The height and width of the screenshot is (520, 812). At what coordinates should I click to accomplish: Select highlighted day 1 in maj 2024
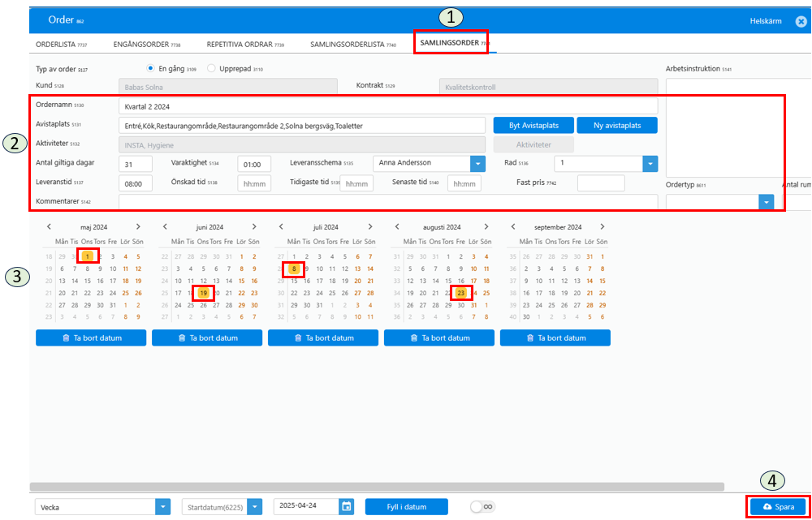click(x=88, y=256)
